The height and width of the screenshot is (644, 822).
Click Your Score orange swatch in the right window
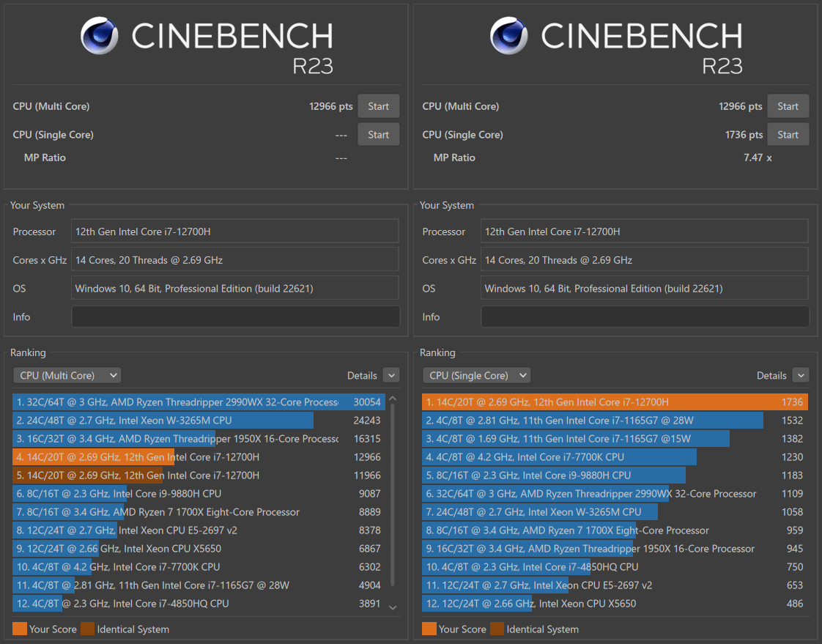(429, 629)
